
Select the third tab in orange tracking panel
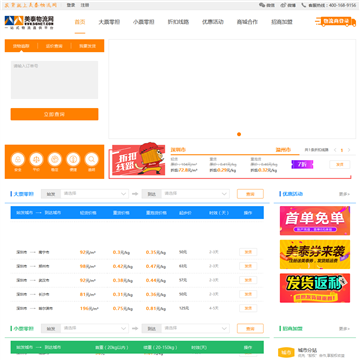[88, 46]
